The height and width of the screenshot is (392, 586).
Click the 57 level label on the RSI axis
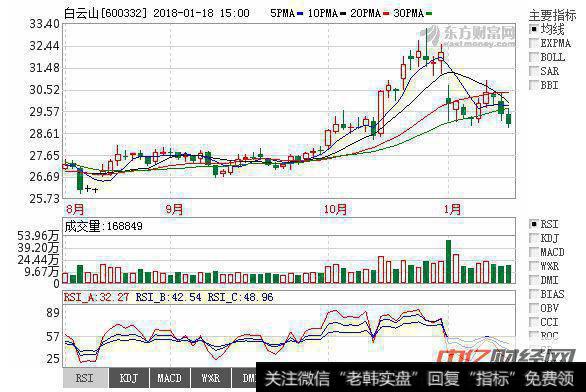click(52, 337)
